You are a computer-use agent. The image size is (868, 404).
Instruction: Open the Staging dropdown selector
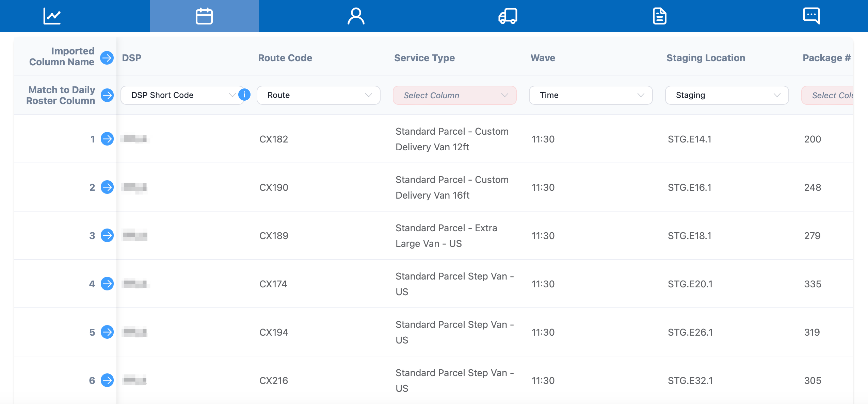pyautogui.click(x=727, y=95)
